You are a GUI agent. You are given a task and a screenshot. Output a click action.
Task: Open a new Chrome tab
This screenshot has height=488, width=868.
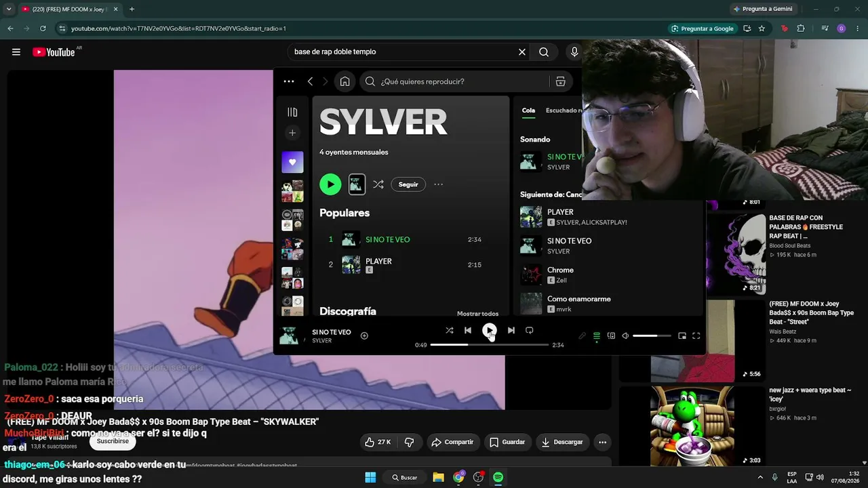pos(132,9)
